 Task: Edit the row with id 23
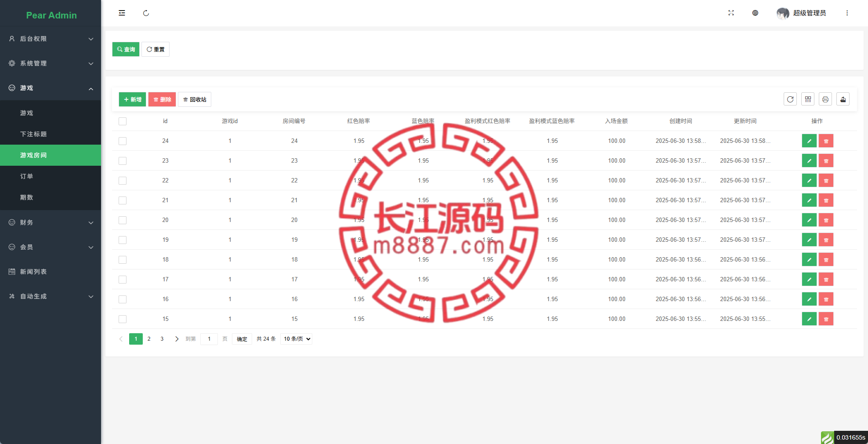coord(809,161)
